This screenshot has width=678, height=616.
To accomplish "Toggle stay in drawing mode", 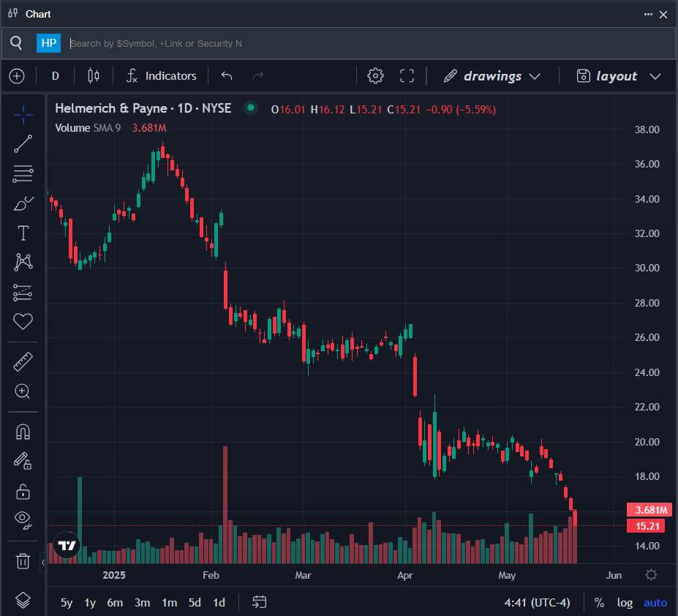I will pos(23,461).
